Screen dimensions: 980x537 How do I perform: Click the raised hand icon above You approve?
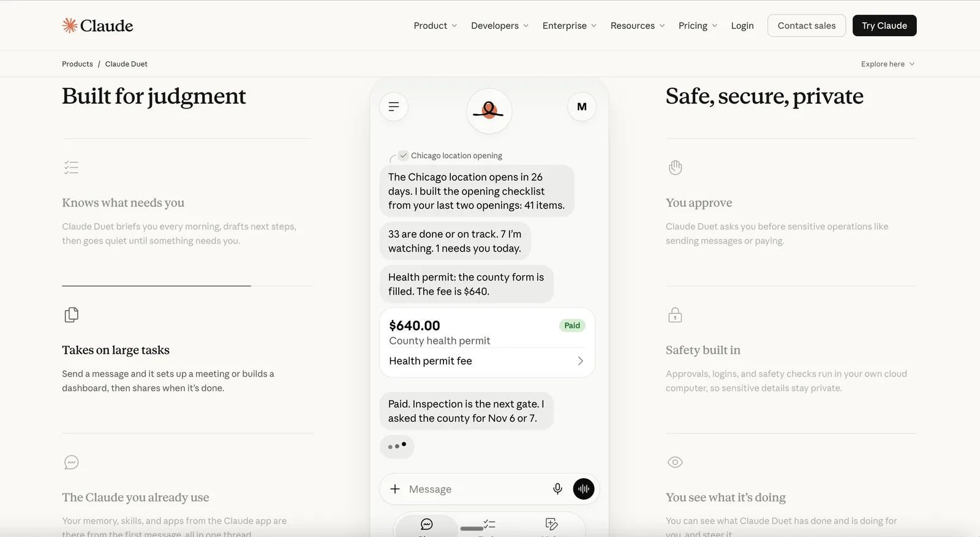point(675,167)
